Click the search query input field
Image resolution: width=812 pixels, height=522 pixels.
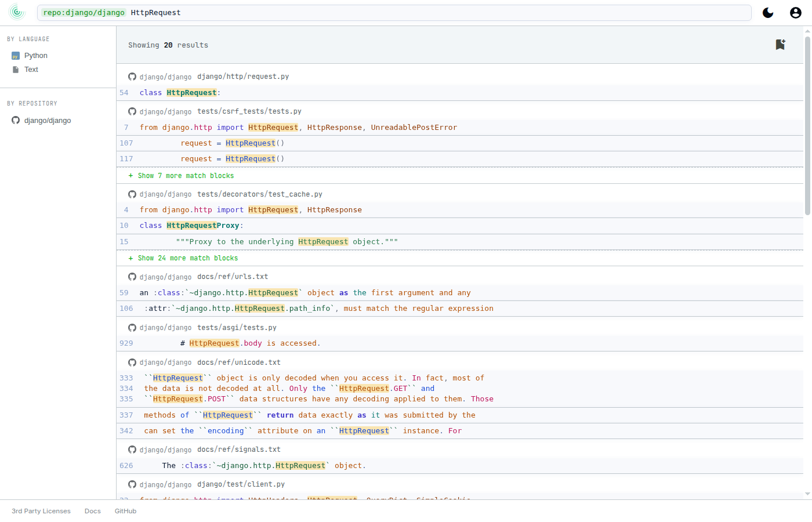pos(394,13)
